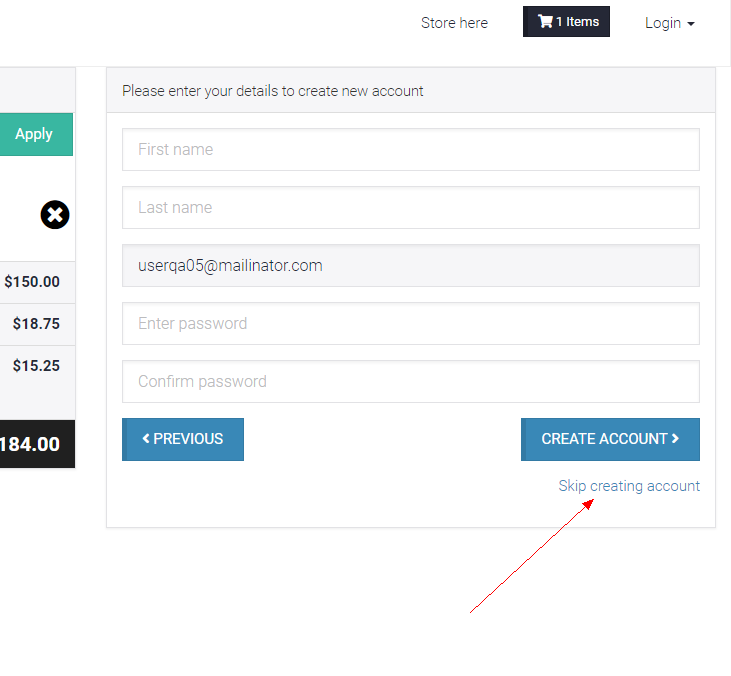
Task: Focus the Last name field
Action: click(x=411, y=207)
